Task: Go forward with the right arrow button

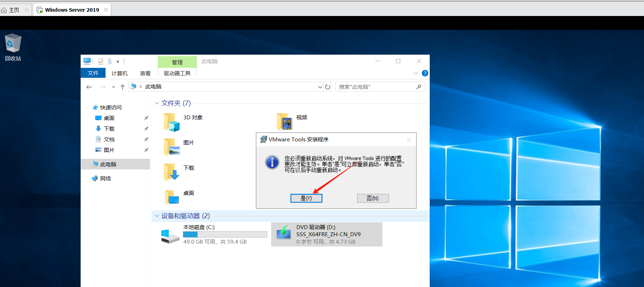Action: 103,87
